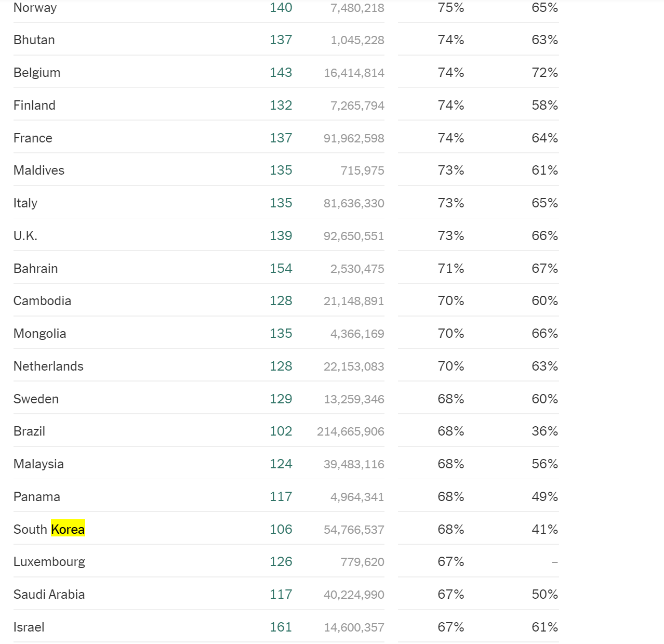The image size is (664, 644).
Task: Click Bahrain's green value 154
Action: [281, 269]
